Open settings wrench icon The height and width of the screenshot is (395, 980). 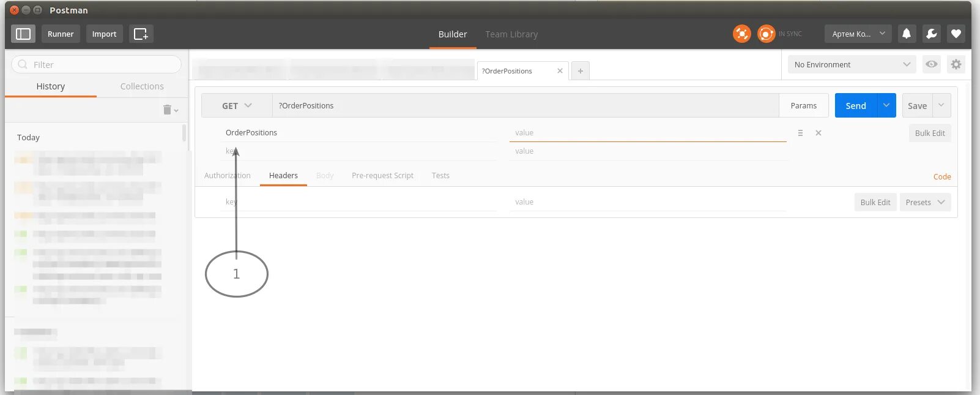tap(931, 34)
